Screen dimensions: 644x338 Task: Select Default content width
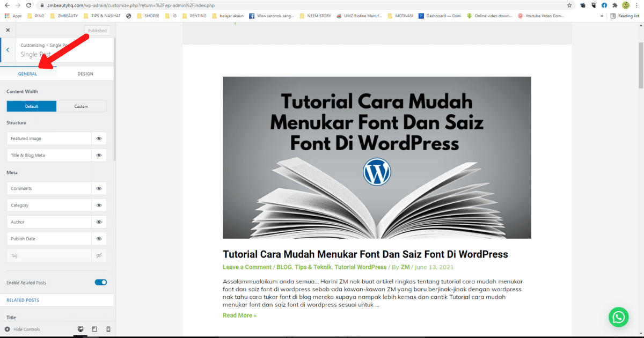coord(32,106)
